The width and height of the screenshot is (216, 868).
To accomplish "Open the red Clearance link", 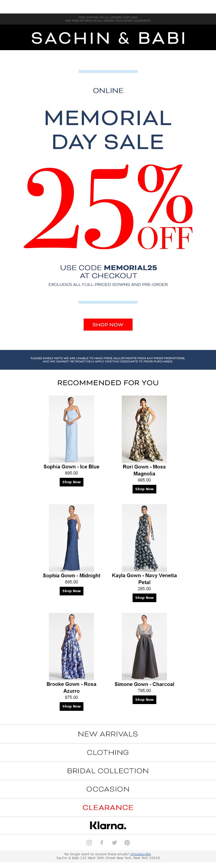I will tap(108, 807).
